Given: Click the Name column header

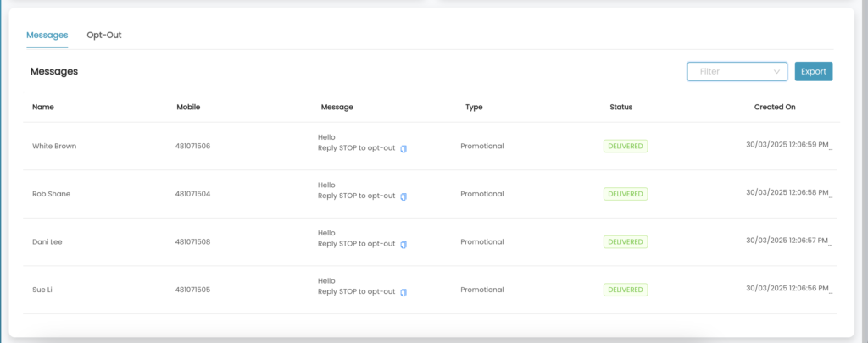Looking at the screenshot, I should (x=43, y=108).
